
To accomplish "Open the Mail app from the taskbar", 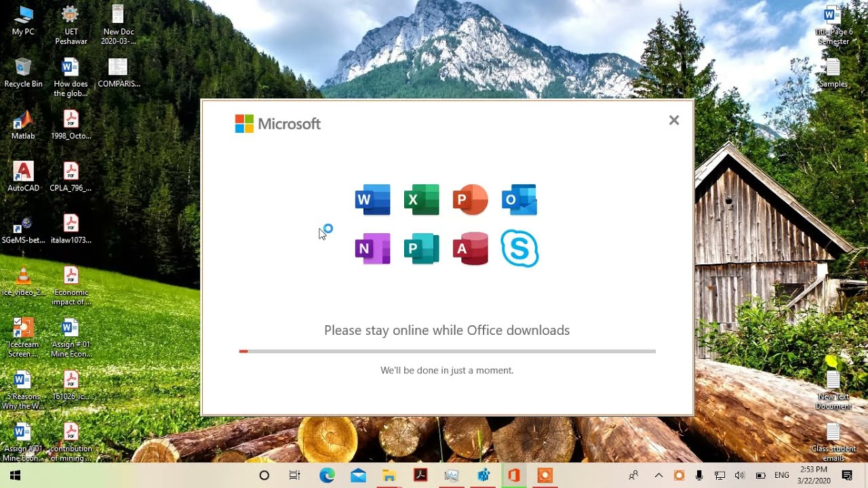I will [x=358, y=475].
